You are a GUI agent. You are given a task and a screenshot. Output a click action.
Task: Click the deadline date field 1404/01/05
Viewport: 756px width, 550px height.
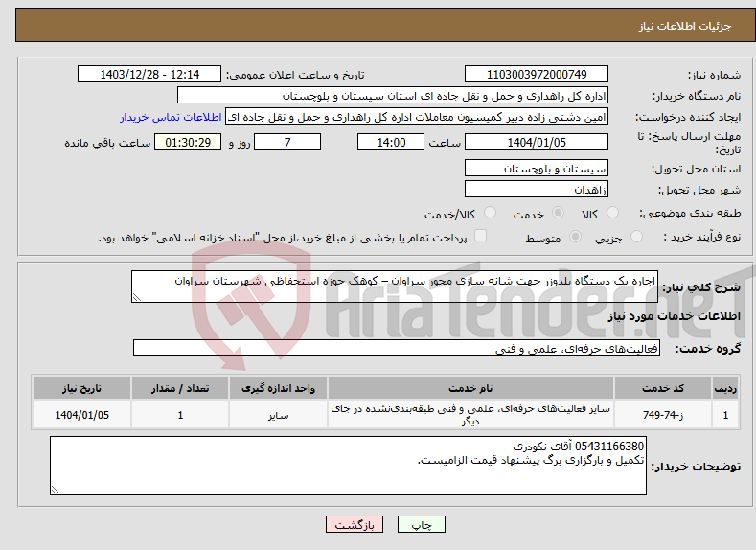pos(537,142)
